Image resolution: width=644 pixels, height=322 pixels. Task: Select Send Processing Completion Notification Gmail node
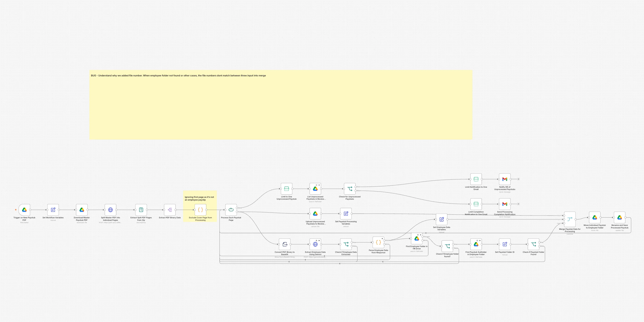click(505, 204)
